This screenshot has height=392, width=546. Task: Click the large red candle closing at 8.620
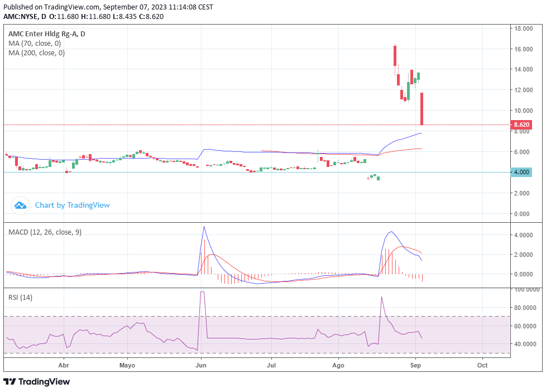(422, 109)
